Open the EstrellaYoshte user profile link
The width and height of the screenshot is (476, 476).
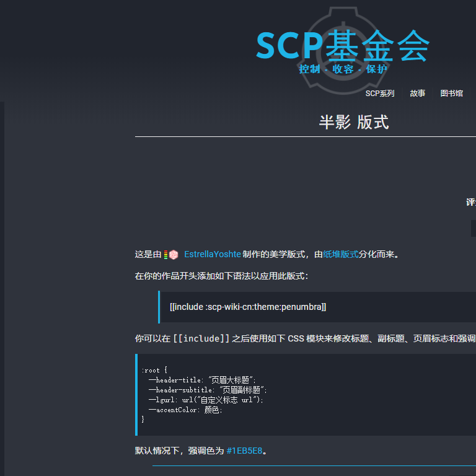click(212, 254)
